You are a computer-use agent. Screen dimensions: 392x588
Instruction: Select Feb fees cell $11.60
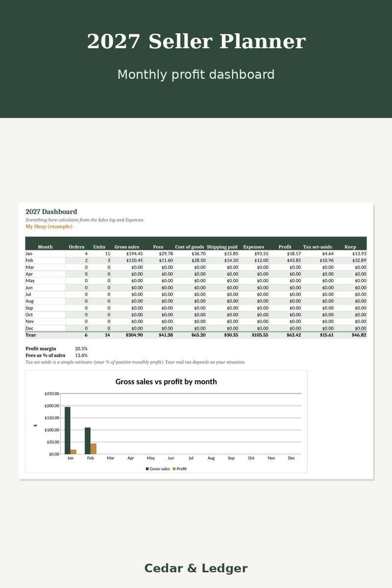[x=166, y=260]
